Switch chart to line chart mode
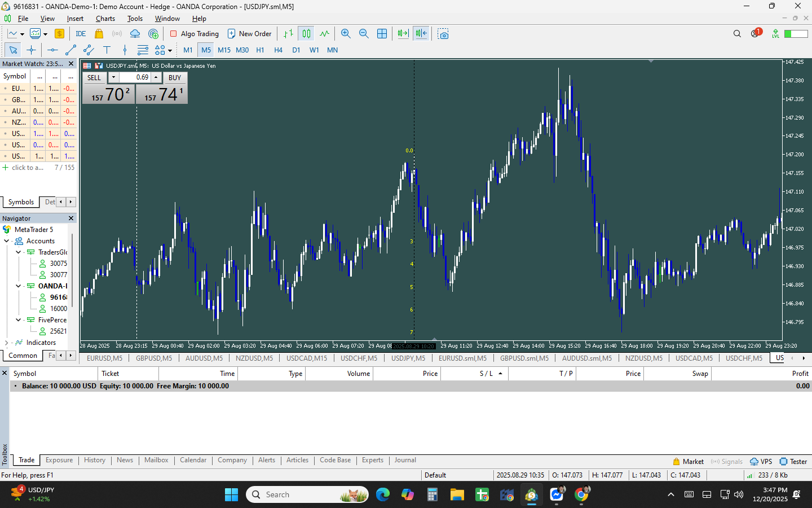The image size is (812, 508). (x=324, y=34)
